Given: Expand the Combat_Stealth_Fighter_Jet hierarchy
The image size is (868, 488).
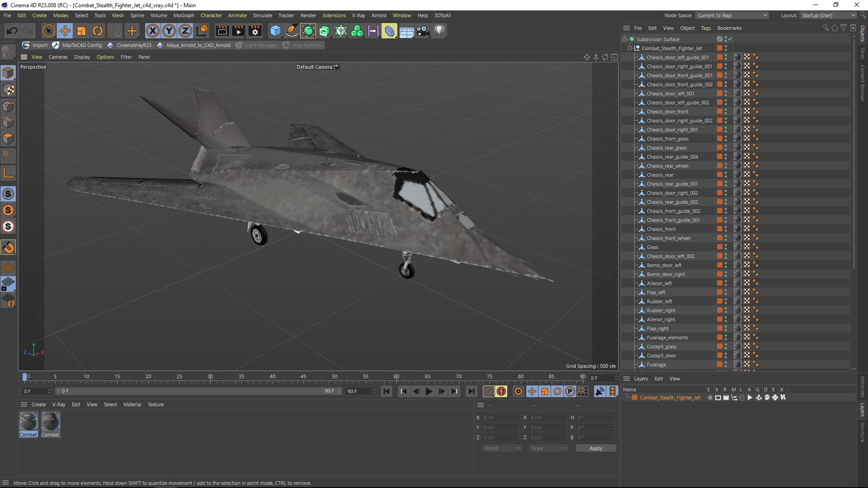Looking at the screenshot, I should (631, 47).
